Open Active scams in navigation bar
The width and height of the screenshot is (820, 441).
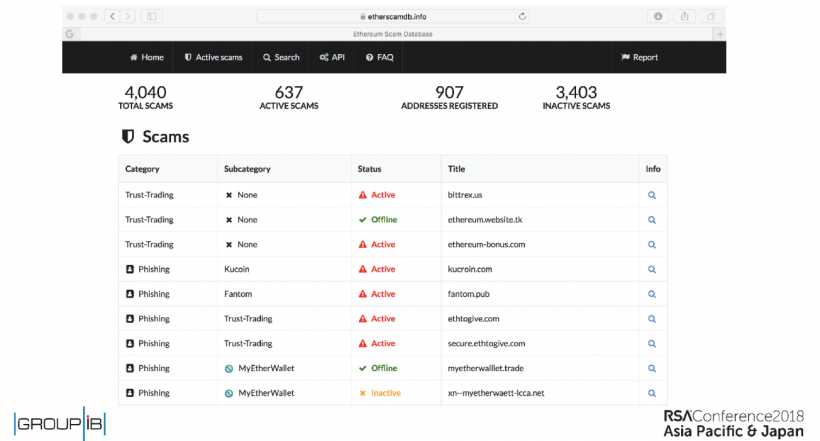coord(214,58)
